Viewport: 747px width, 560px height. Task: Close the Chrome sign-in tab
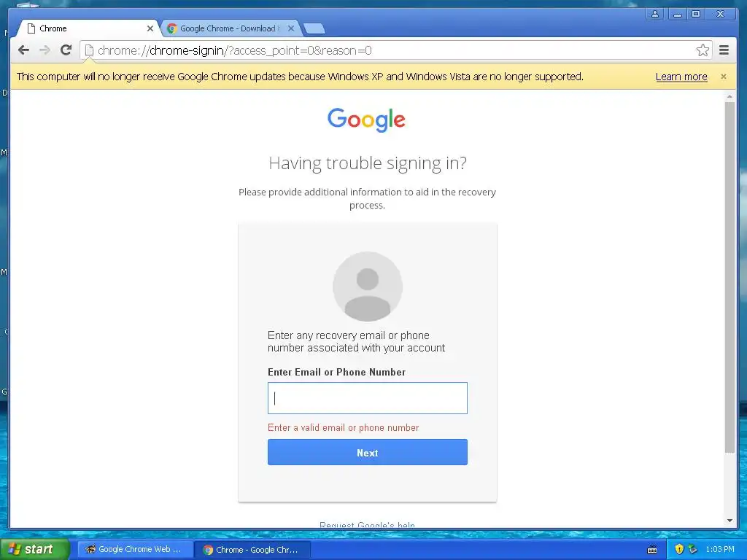point(150,28)
